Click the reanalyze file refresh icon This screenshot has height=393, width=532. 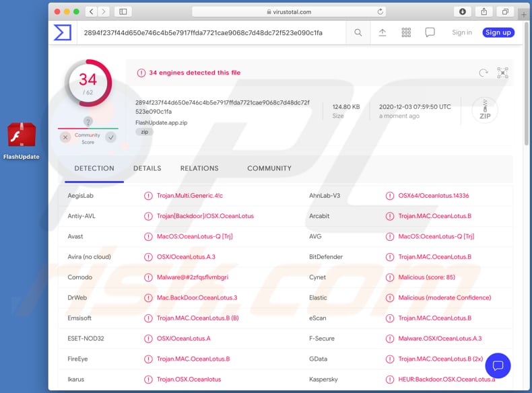click(483, 73)
